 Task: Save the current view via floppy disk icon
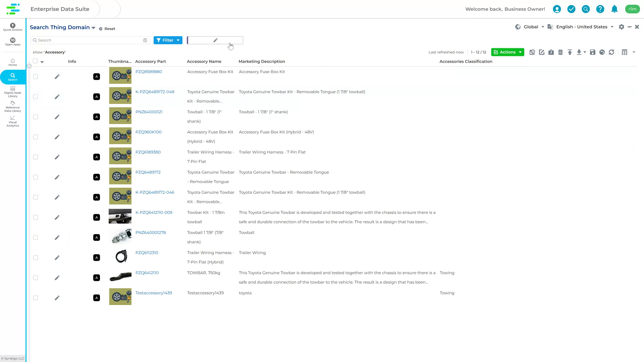tap(592, 52)
